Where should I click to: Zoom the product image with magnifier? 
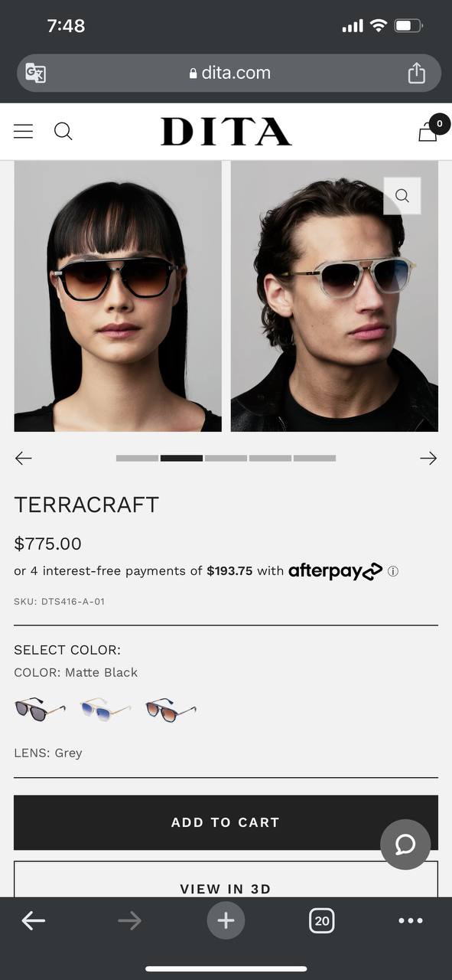[402, 196]
